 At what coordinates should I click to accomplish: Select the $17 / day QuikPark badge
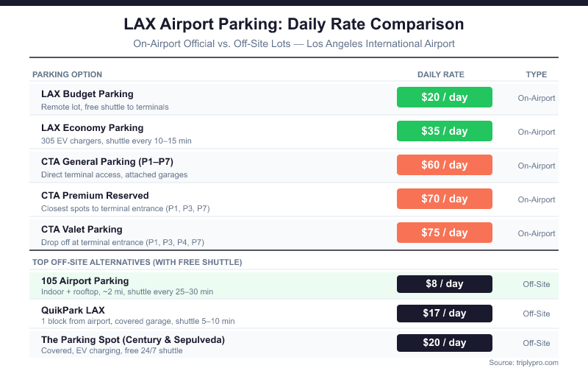click(x=444, y=313)
